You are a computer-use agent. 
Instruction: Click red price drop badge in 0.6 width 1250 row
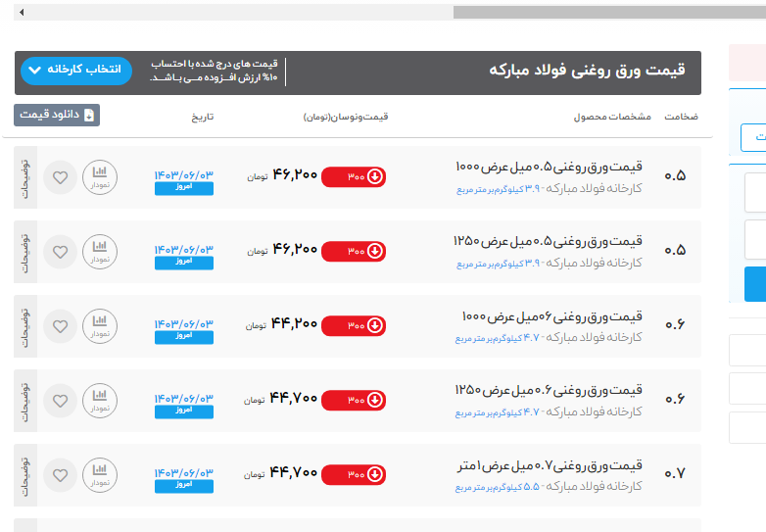point(354,401)
